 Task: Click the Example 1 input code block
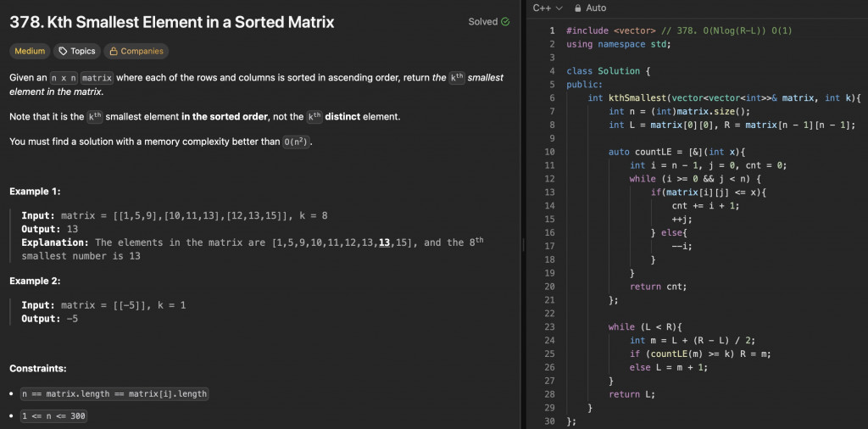pos(174,215)
